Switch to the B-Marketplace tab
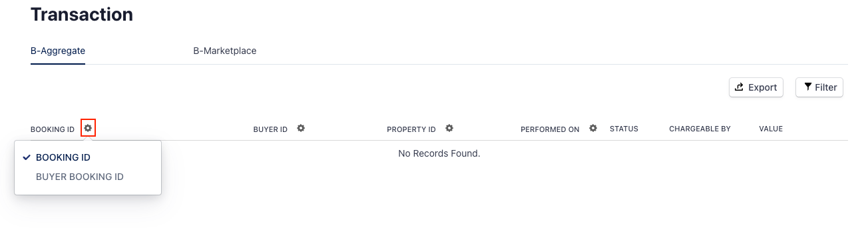The image size is (868, 252). pyautogui.click(x=224, y=51)
